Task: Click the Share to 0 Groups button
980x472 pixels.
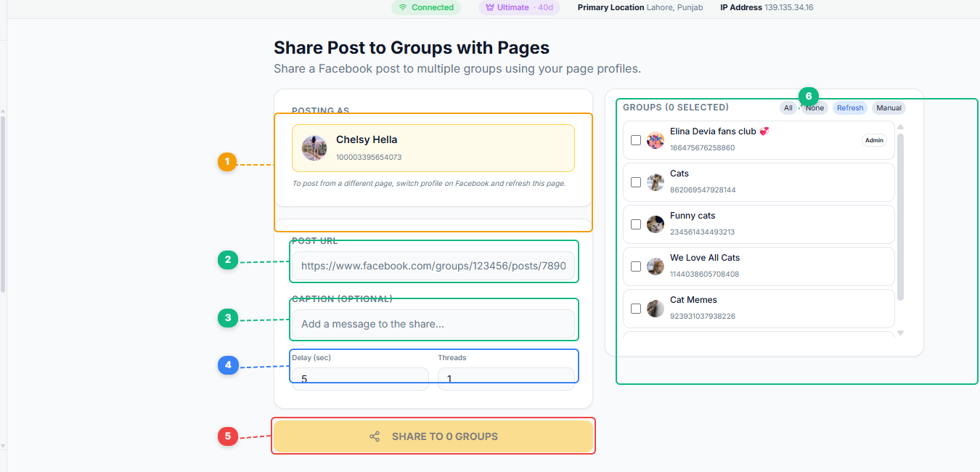Action: click(433, 436)
